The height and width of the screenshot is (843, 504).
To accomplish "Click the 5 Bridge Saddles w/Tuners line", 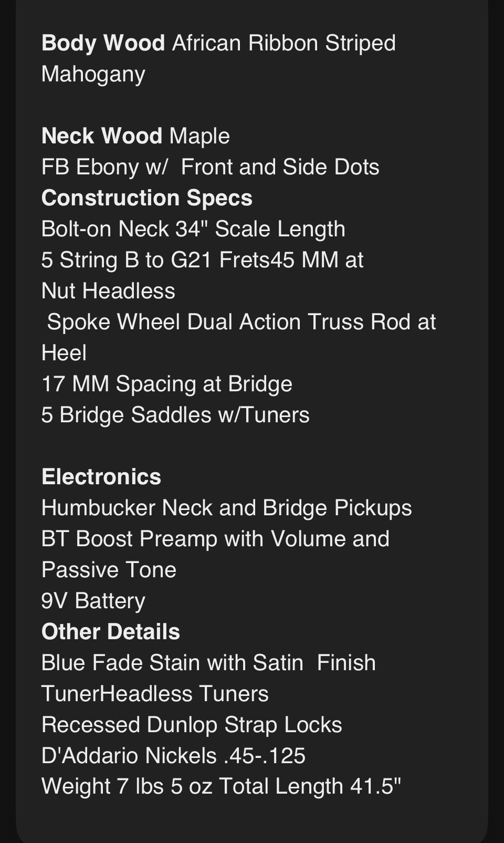I will point(175,415).
